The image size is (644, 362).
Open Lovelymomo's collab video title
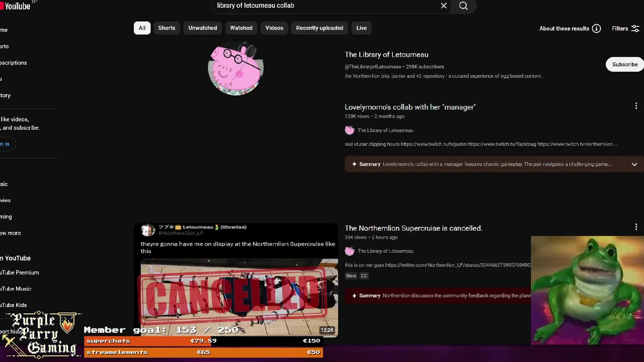coord(410,107)
